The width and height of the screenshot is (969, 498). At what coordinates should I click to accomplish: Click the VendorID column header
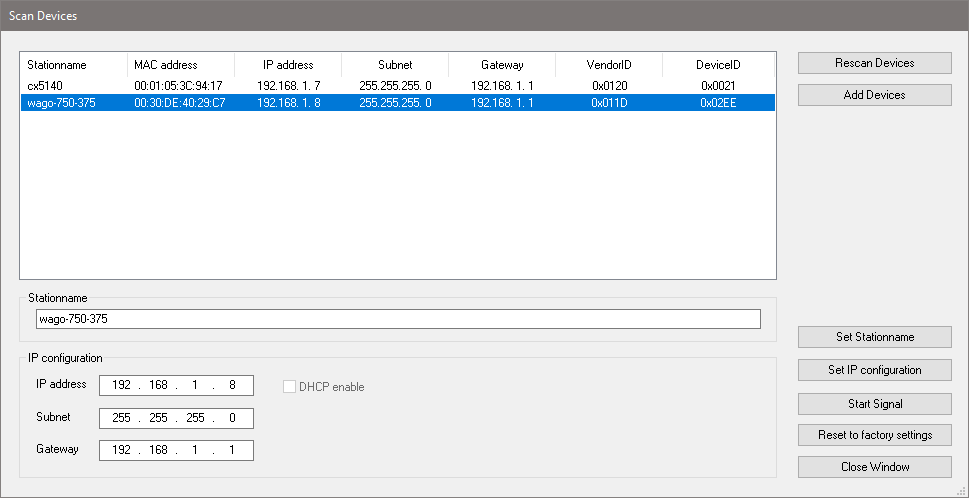(x=609, y=65)
